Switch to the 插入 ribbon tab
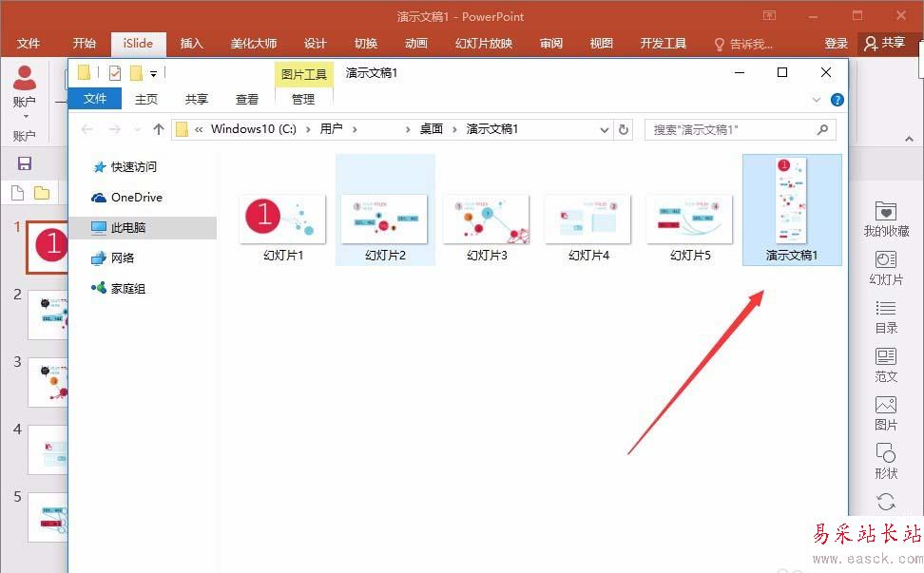924x573 pixels. click(191, 44)
